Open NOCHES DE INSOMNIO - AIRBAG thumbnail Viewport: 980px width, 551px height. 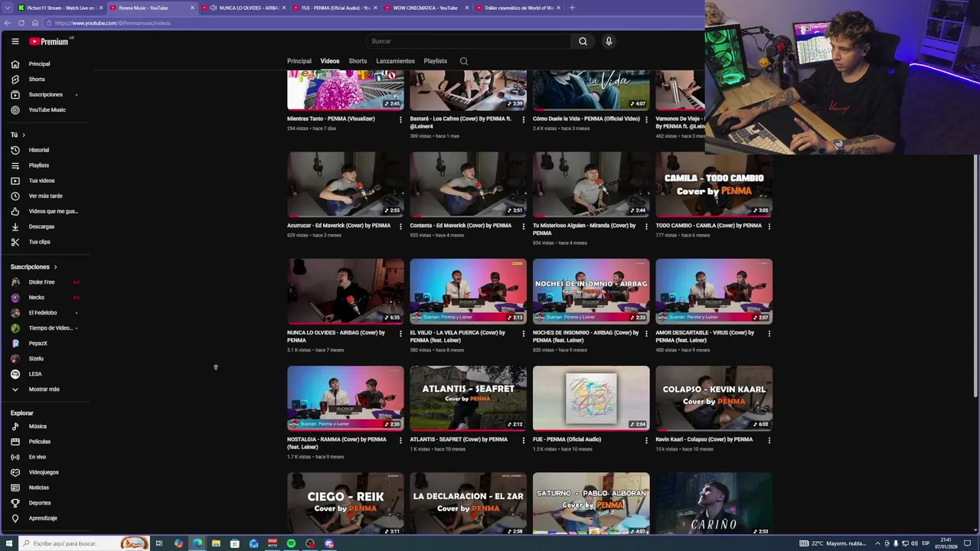pos(591,291)
